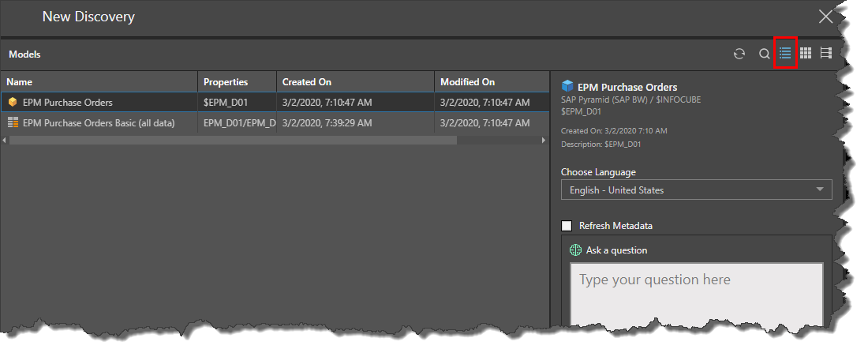The height and width of the screenshot is (353, 868).
Task: Click the Type your question here field
Action: (697, 295)
